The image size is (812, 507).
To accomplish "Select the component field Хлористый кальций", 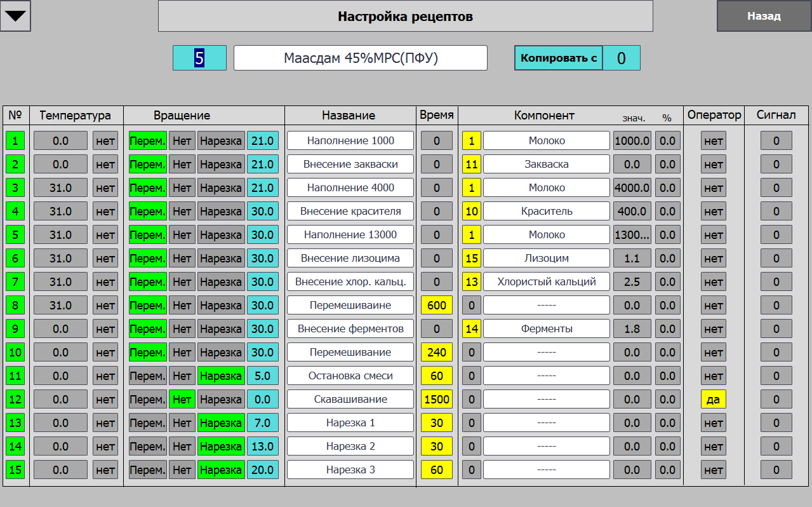I will 546,282.
